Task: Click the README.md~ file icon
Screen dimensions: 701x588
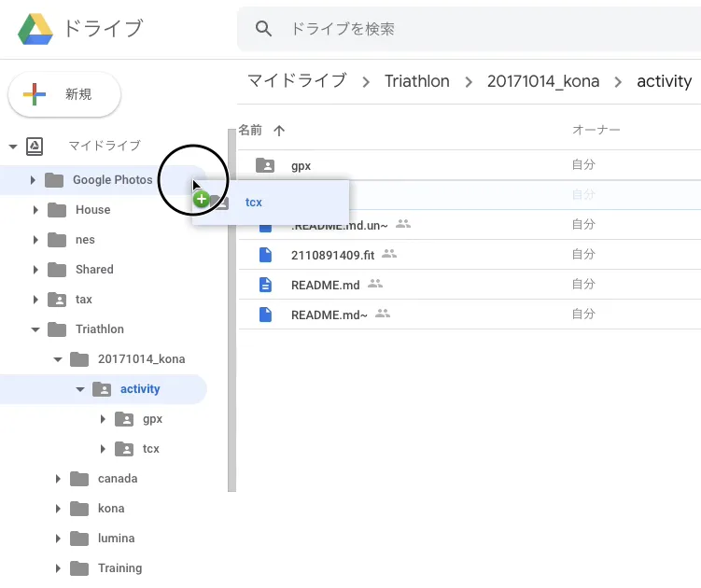Action: point(266,315)
